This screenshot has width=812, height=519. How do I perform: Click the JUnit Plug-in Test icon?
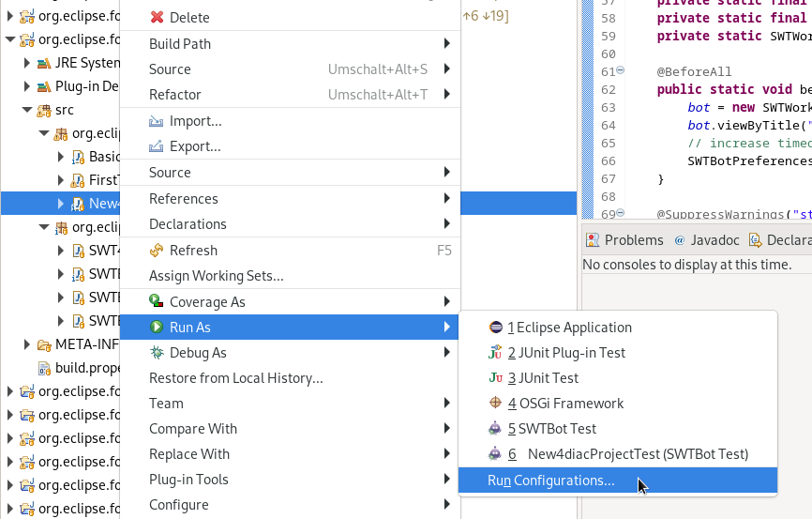click(496, 353)
